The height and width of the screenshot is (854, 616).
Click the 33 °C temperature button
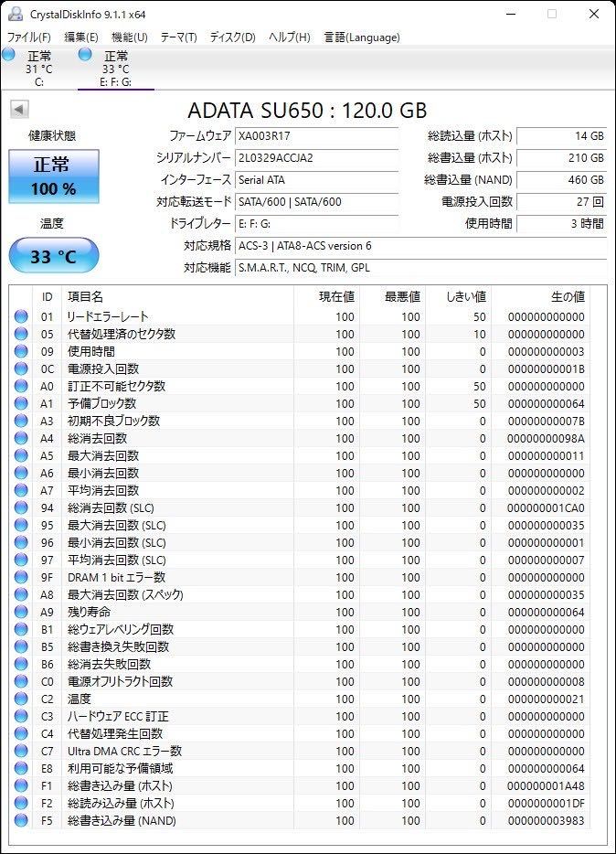coord(54,255)
